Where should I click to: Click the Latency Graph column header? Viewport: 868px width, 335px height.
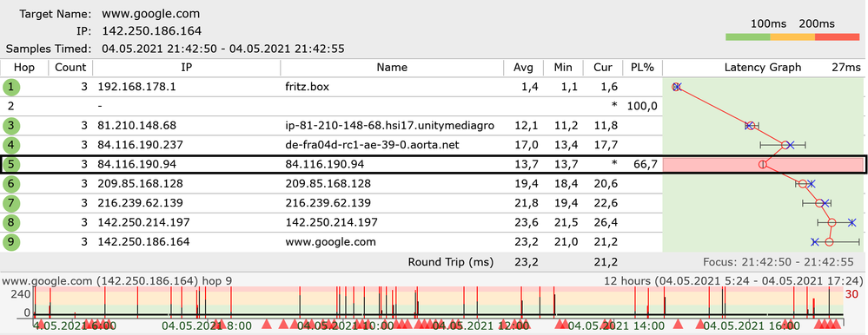(x=763, y=68)
